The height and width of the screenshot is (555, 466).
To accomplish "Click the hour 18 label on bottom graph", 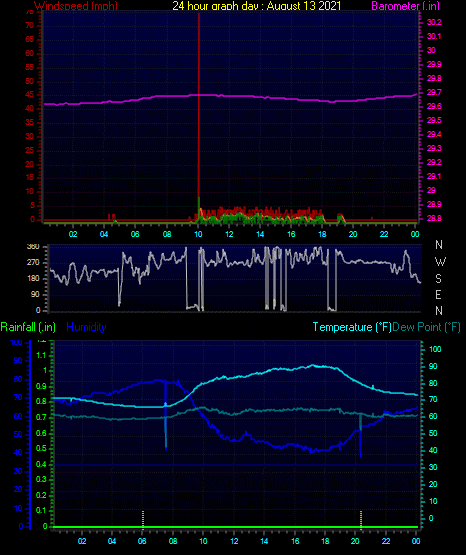I will (x=325, y=541).
